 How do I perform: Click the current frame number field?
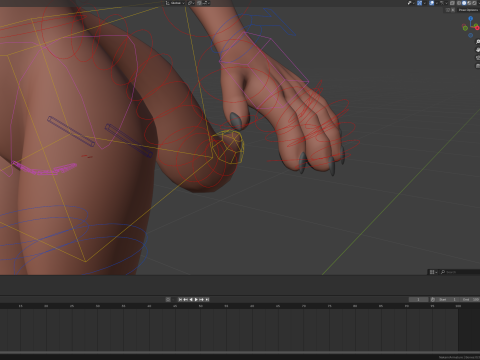tap(419, 299)
